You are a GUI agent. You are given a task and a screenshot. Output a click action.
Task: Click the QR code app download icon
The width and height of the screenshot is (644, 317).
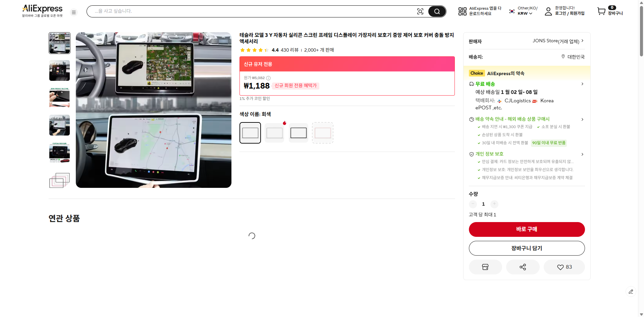coord(462,11)
